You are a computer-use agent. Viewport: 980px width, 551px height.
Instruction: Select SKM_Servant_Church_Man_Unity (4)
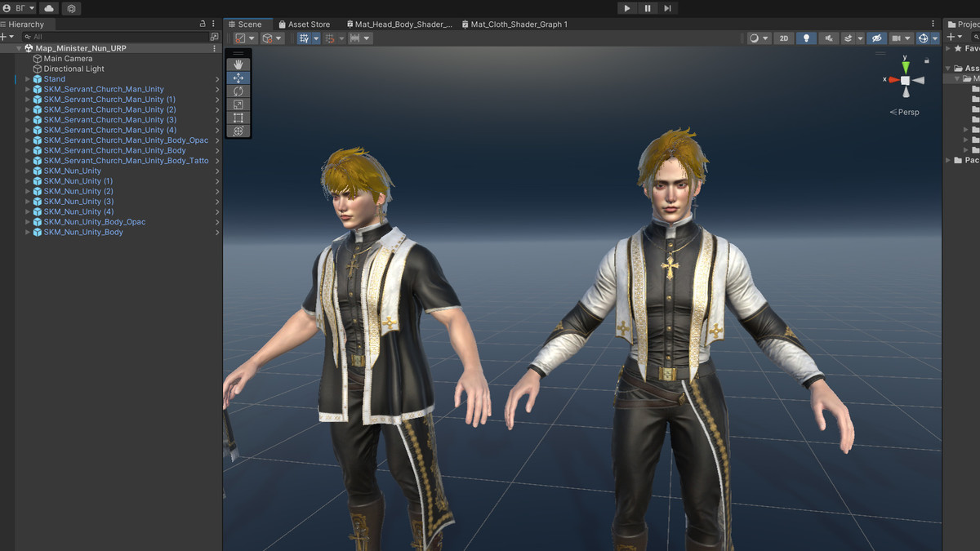pyautogui.click(x=109, y=130)
